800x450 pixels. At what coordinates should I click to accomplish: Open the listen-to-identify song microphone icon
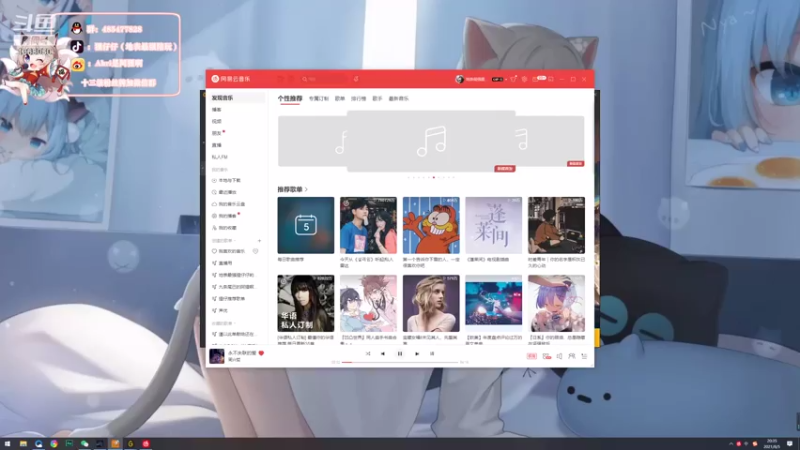356,79
